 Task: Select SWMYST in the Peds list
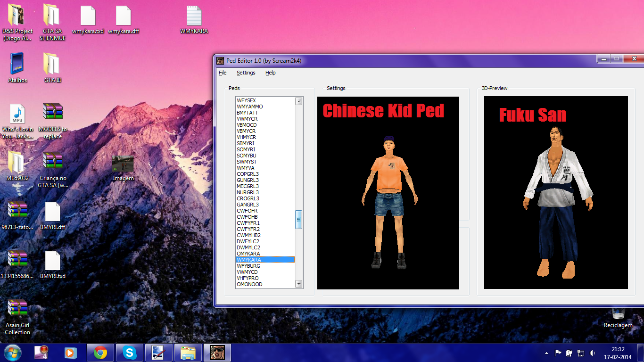(x=265, y=162)
